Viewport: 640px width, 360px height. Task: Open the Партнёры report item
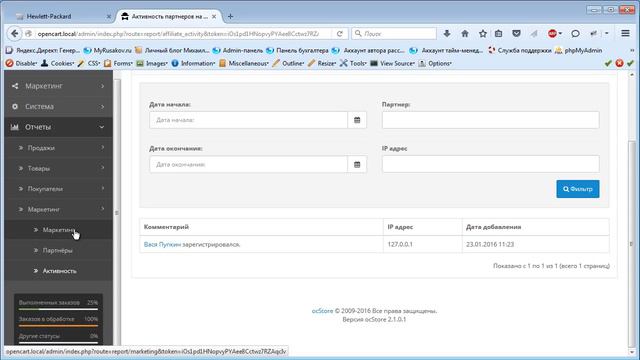click(58, 250)
